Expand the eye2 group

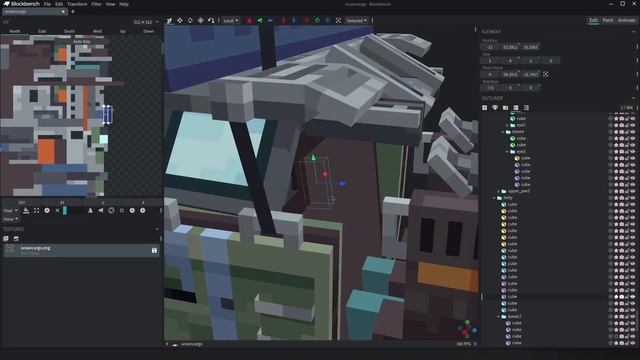coord(507,125)
